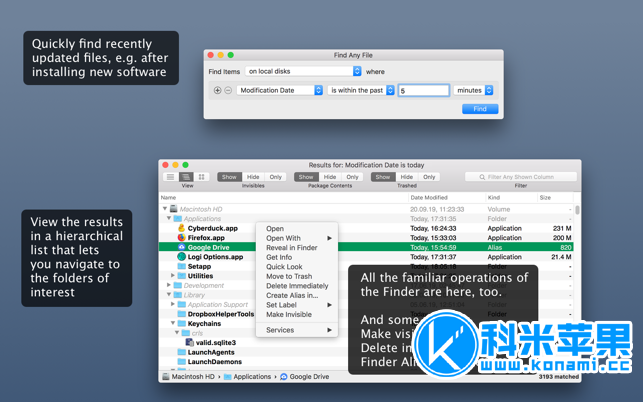
Task: Click the Cyberduck.app duck icon
Action: click(181, 228)
